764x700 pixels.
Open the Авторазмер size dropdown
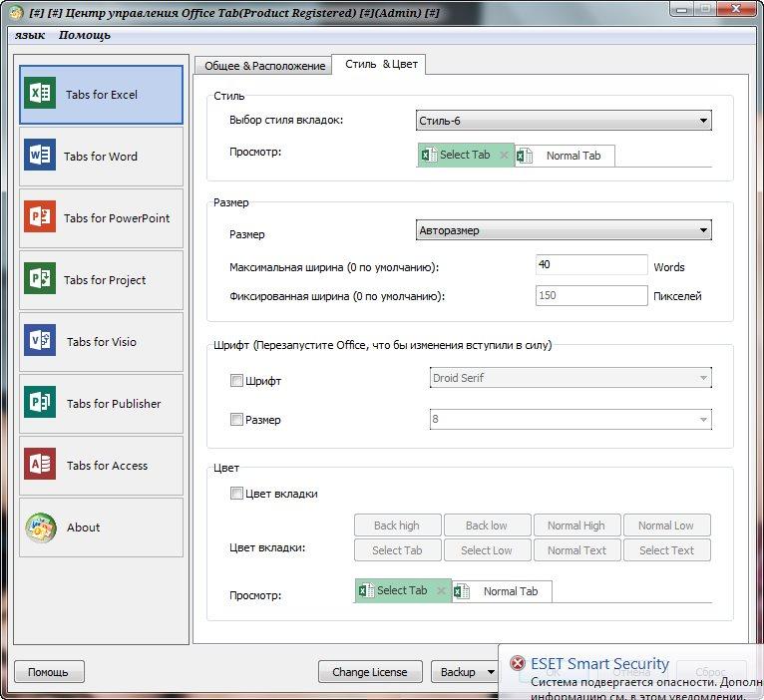coord(564,230)
